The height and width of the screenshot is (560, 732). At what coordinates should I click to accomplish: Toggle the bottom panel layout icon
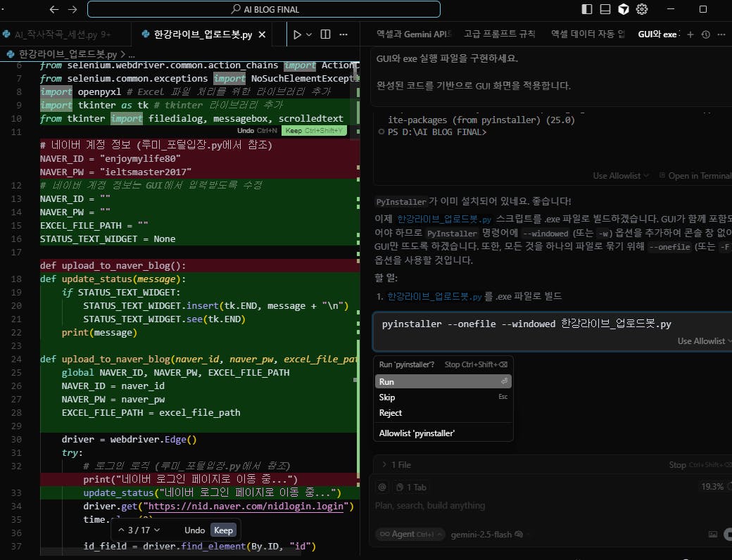pos(605,9)
